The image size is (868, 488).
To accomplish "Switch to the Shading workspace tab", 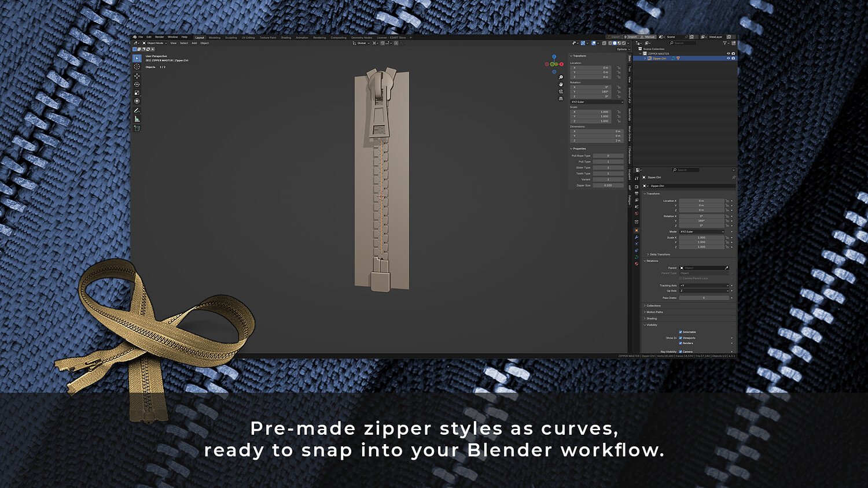I will tap(286, 37).
